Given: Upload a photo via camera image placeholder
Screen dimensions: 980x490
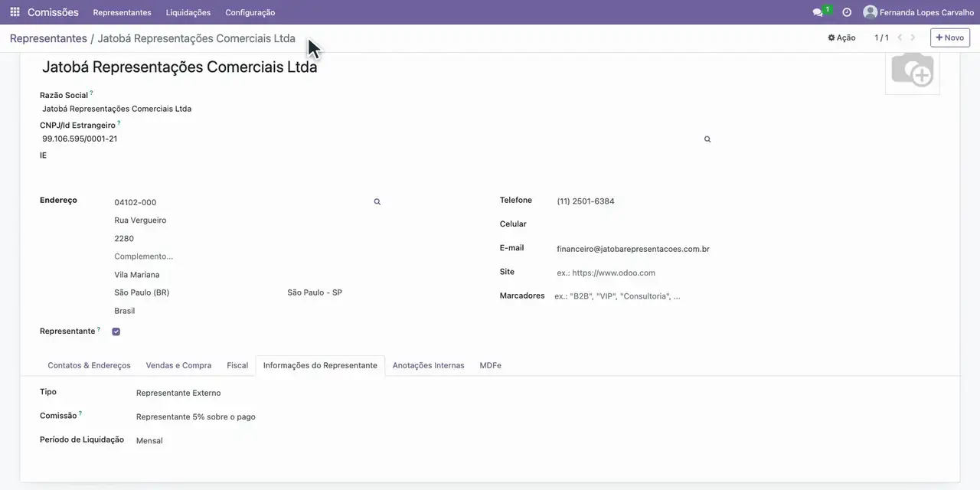Looking at the screenshot, I should click(x=912, y=73).
